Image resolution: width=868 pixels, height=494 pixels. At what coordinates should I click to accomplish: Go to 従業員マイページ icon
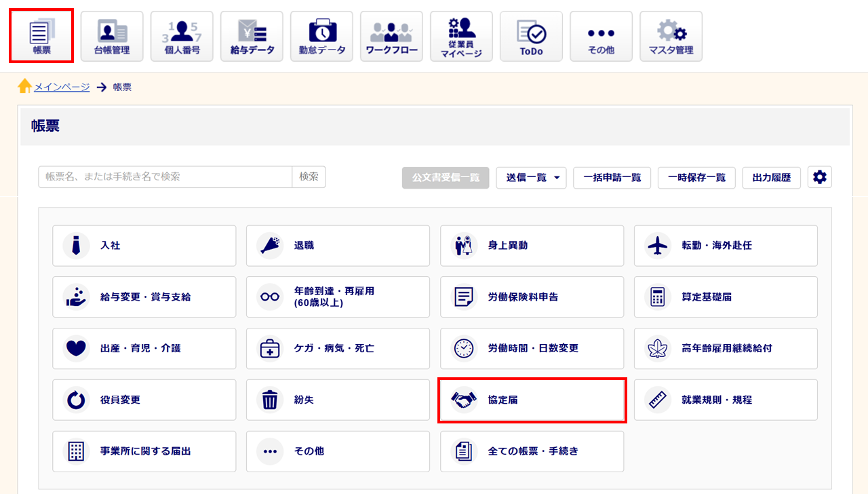pos(461,37)
